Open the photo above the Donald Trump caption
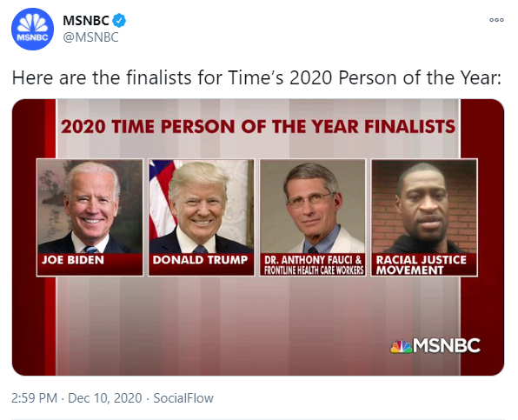Image resolution: width=518 pixels, height=420 pixels. tap(201, 207)
